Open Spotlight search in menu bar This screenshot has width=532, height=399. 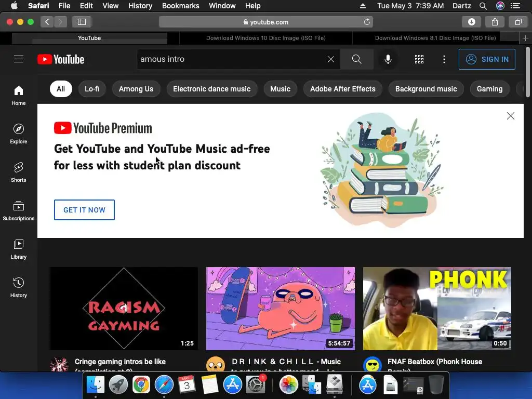[x=483, y=6]
